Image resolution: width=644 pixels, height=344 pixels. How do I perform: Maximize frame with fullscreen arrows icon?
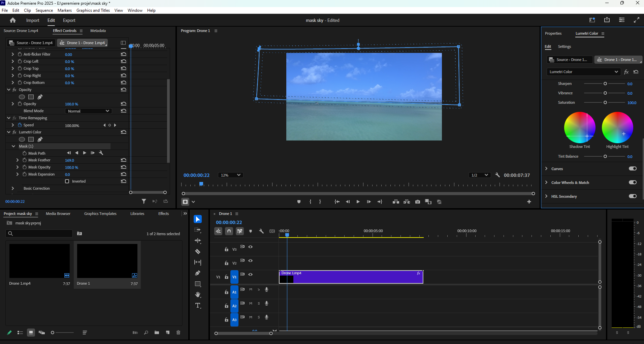[637, 20]
